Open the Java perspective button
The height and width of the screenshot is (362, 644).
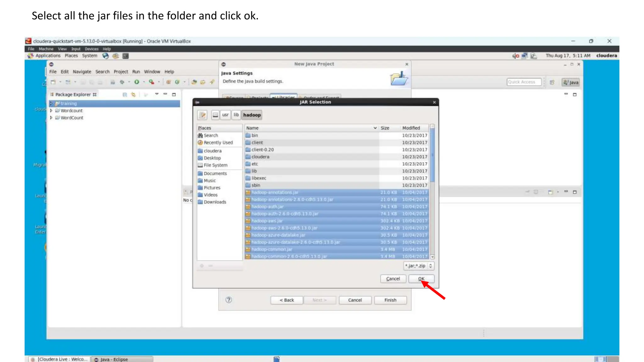pyautogui.click(x=571, y=82)
